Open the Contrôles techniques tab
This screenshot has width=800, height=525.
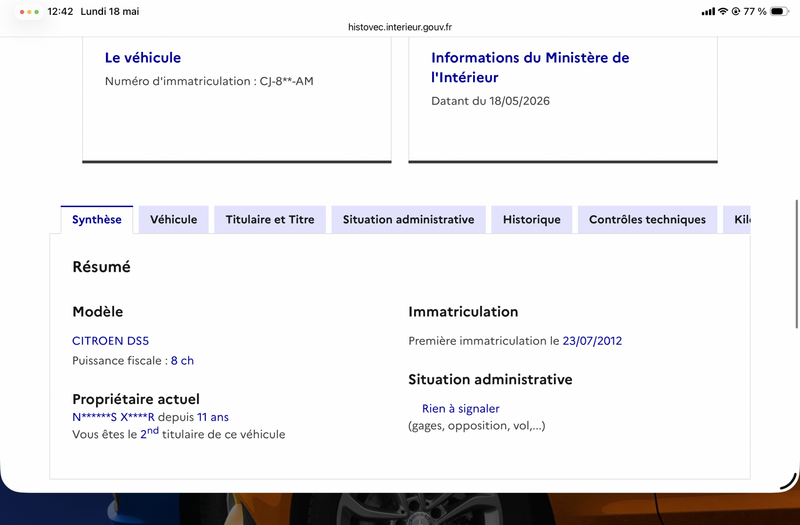pyautogui.click(x=647, y=220)
